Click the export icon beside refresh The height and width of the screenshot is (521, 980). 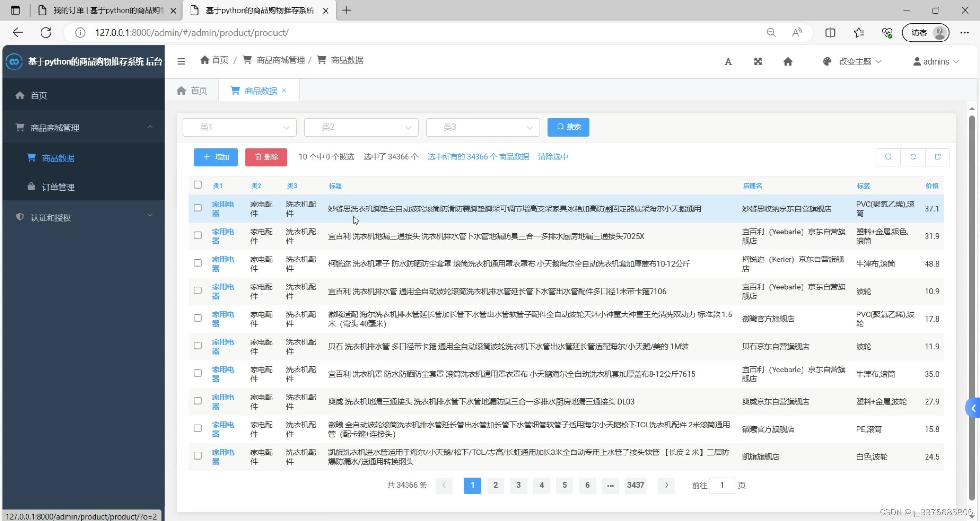point(938,157)
